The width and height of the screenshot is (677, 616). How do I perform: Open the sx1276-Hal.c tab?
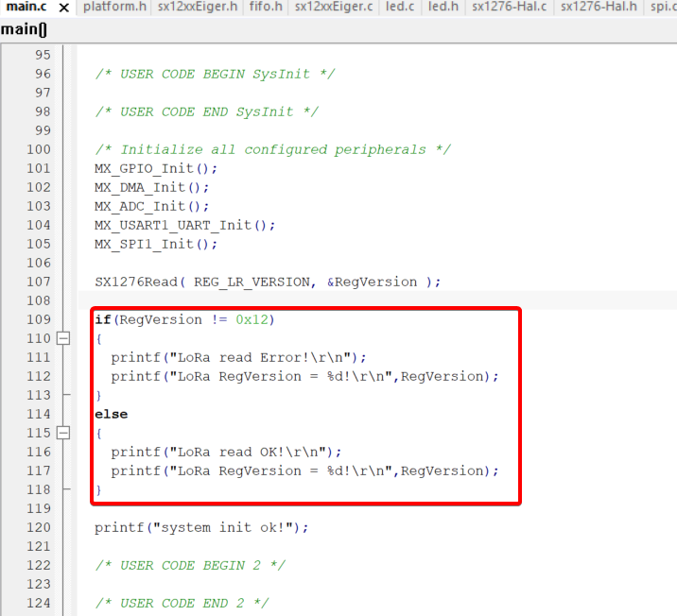(x=510, y=8)
